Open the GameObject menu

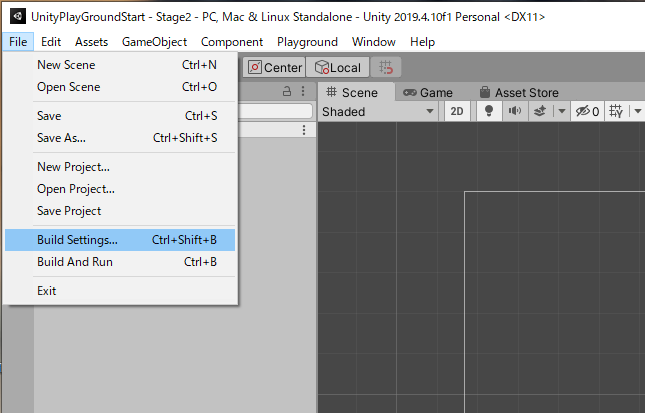click(154, 42)
